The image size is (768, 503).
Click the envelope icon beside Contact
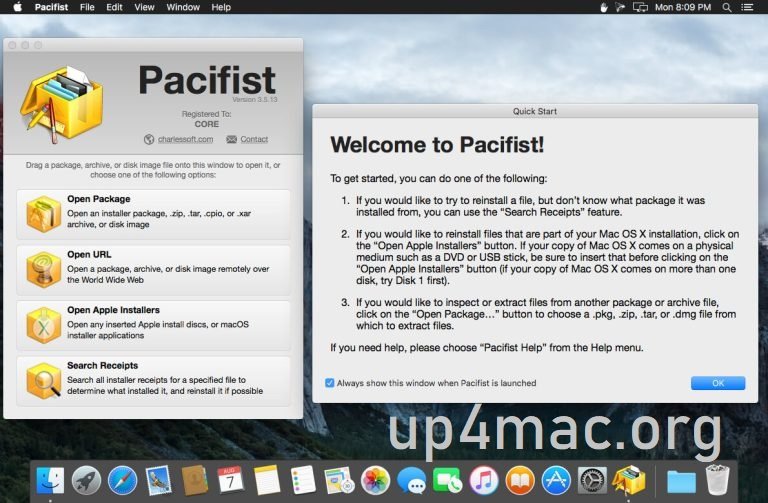pos(231,140)
